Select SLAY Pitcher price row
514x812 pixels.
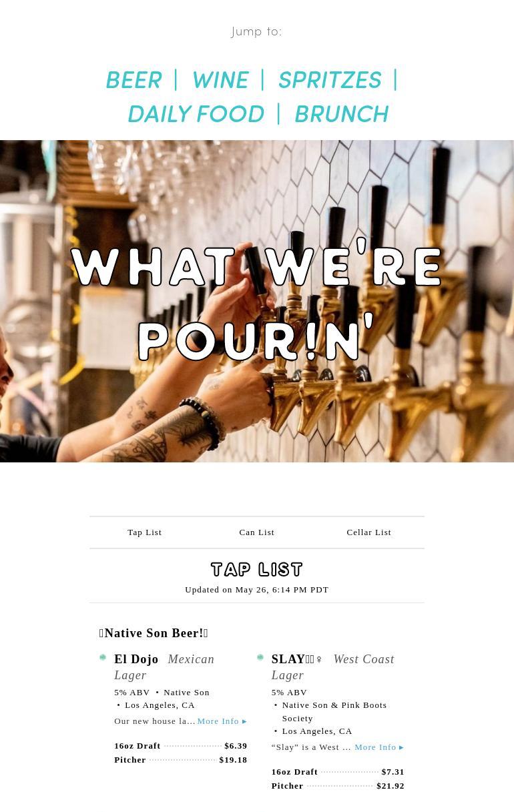[x=338, y=786]
